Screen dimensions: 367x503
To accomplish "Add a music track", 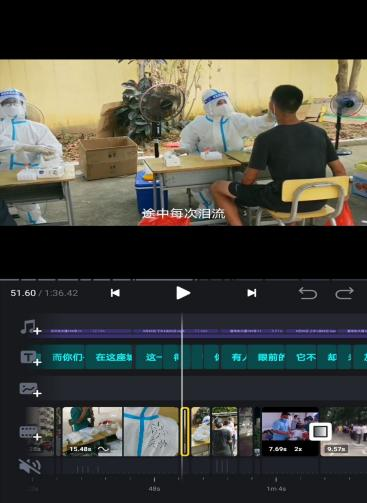I will coord(31,327).
